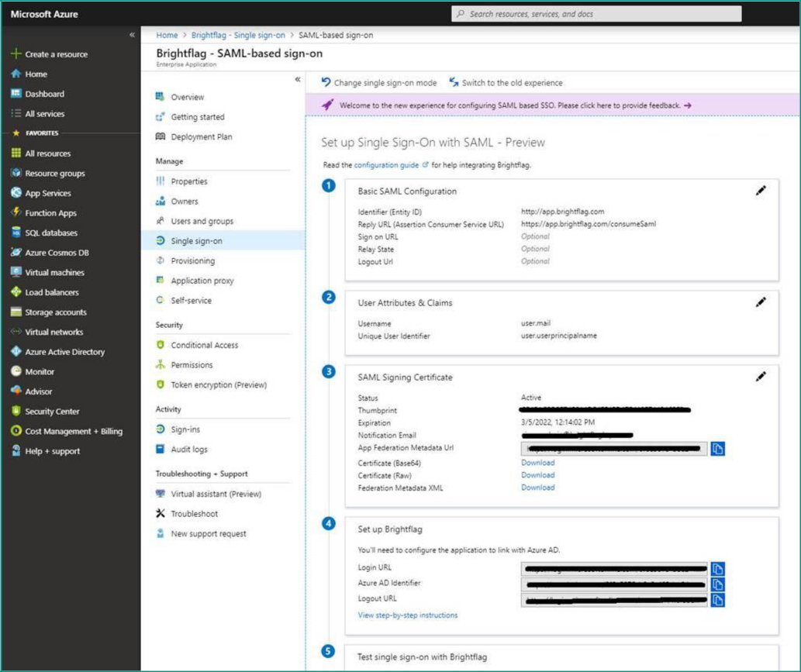The height and width of the screenshot is (672, 801).
Task: Open Application proxy item
Action: tap(202, 281)
